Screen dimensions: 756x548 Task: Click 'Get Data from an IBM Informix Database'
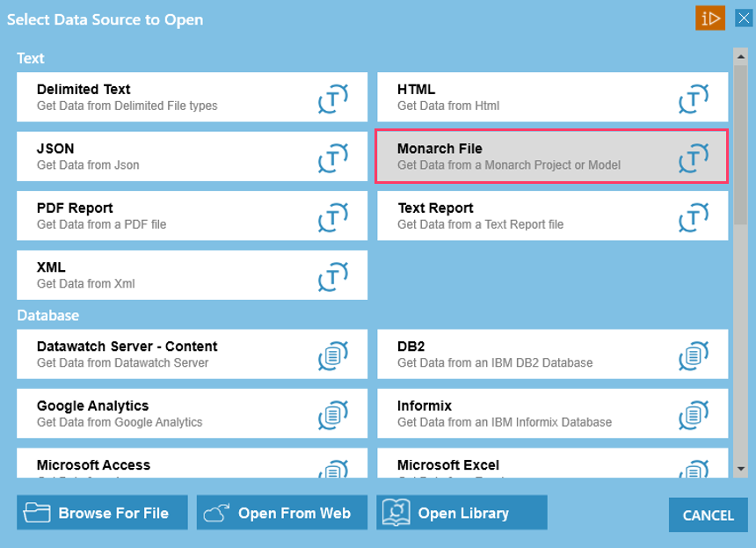point(505,422)
